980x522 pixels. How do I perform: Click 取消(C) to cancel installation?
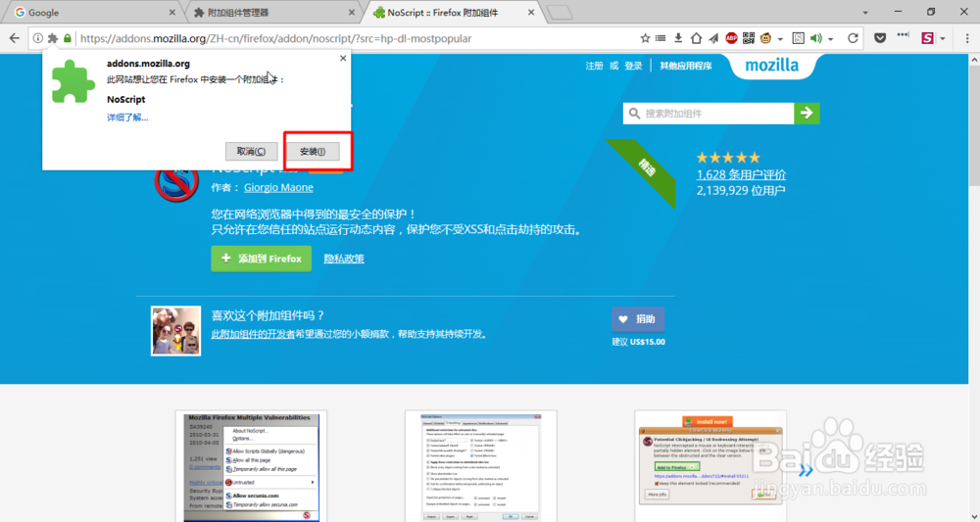pos(251,151)
